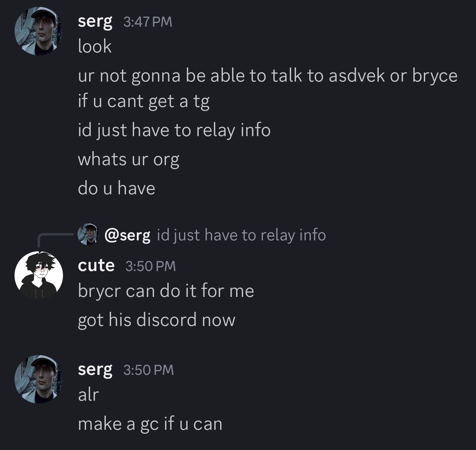Select 'brycr can do it for me' message
The height and width of the screenshot is (450, 476).
166,291
